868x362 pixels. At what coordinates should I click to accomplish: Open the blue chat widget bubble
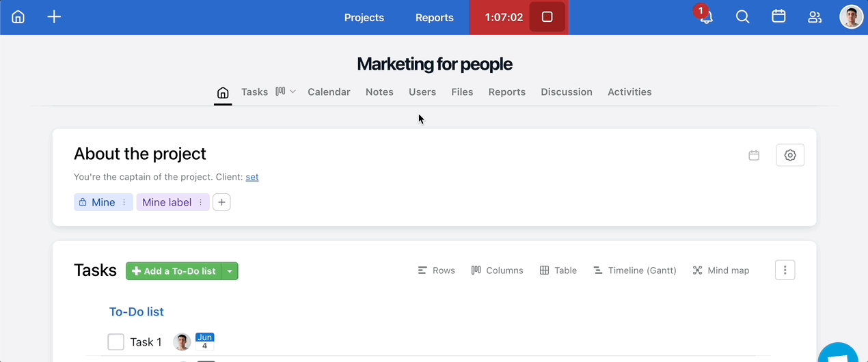point(839,354)
